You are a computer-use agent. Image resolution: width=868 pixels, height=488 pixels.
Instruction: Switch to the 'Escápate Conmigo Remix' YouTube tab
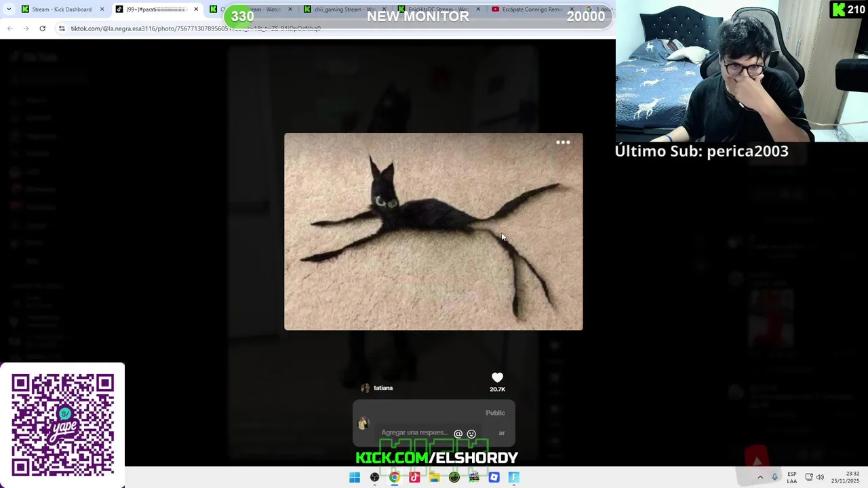(x=531, y=9)
